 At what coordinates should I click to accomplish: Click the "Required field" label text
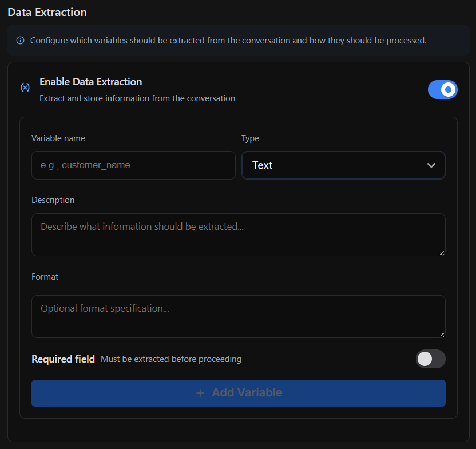click(63, 359)
